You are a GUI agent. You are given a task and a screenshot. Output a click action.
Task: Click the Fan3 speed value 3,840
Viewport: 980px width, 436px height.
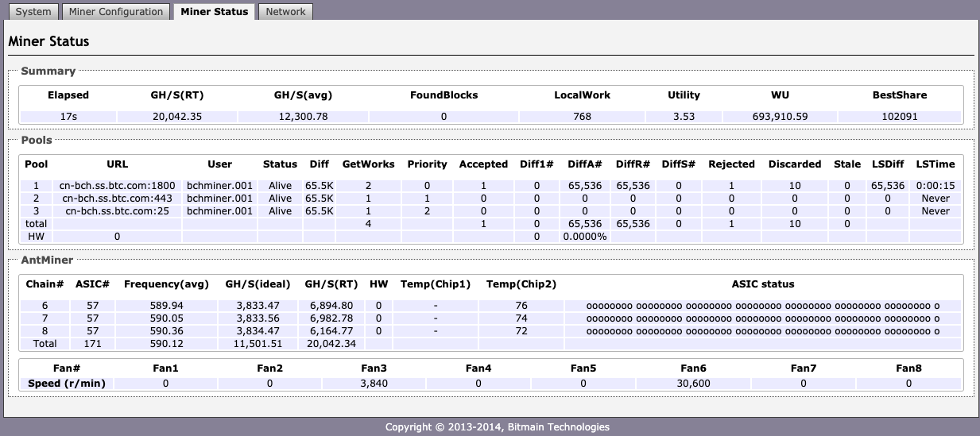(x=373, y=383)
